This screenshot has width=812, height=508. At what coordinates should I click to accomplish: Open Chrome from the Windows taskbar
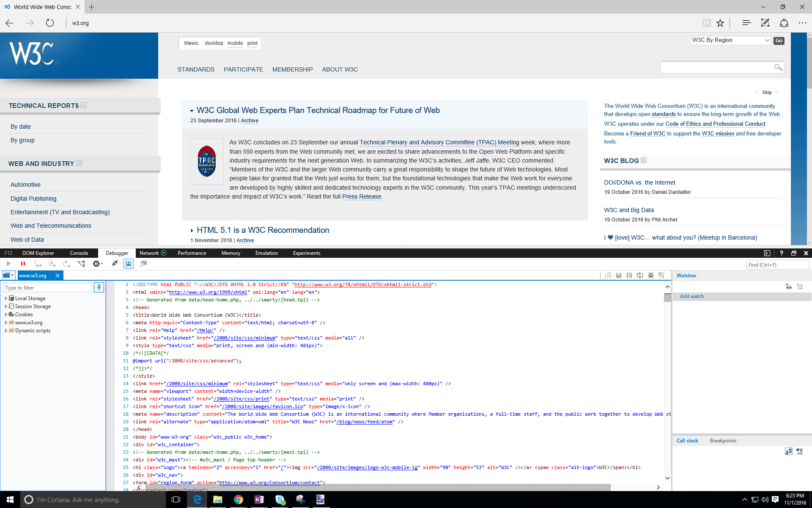coord(238,500)
